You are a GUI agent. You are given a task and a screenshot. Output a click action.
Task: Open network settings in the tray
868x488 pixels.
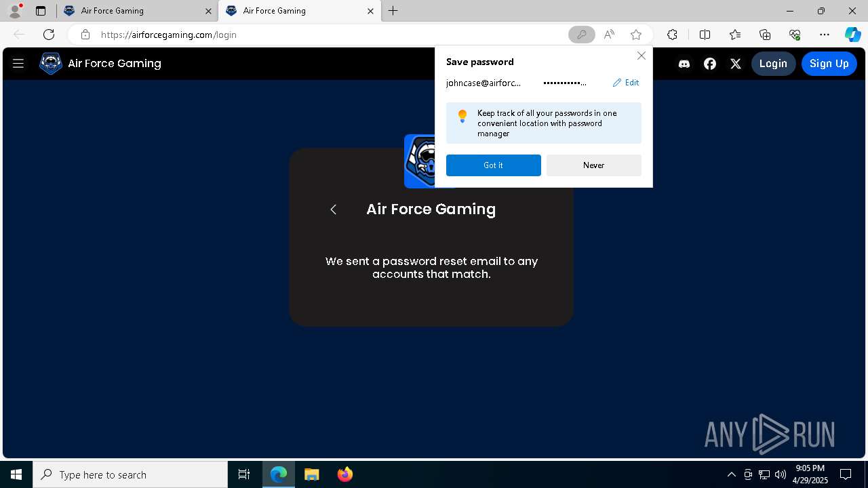click(x=764, y=474)
